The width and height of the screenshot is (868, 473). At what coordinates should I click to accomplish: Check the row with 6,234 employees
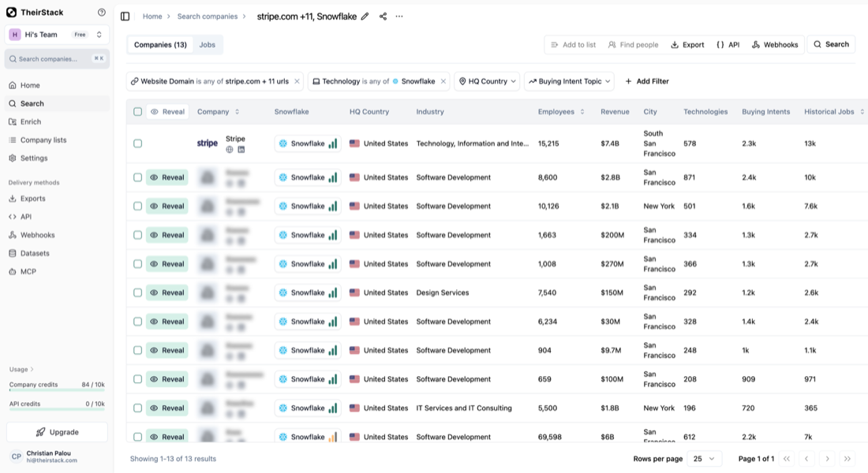tap(138, 322)
